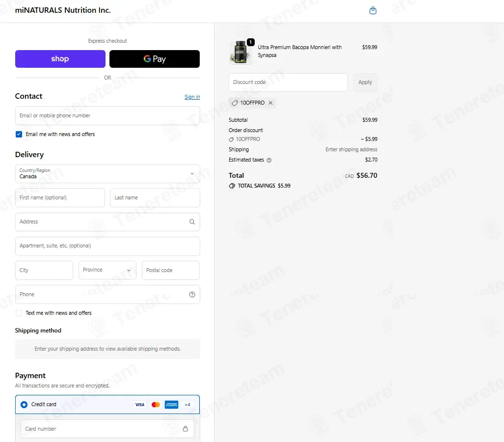Apply the discount code
Viewport: 504px width, 442px height.
coord(365,83)
